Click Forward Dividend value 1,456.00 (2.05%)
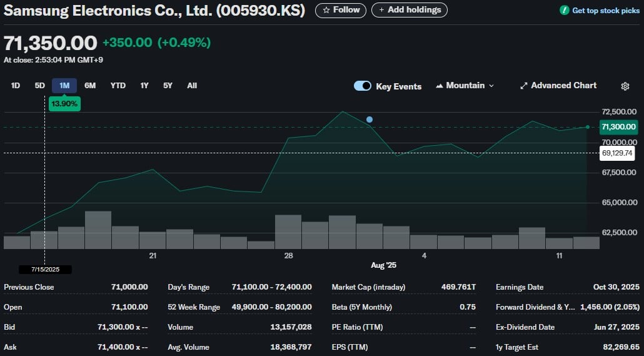 610,307
